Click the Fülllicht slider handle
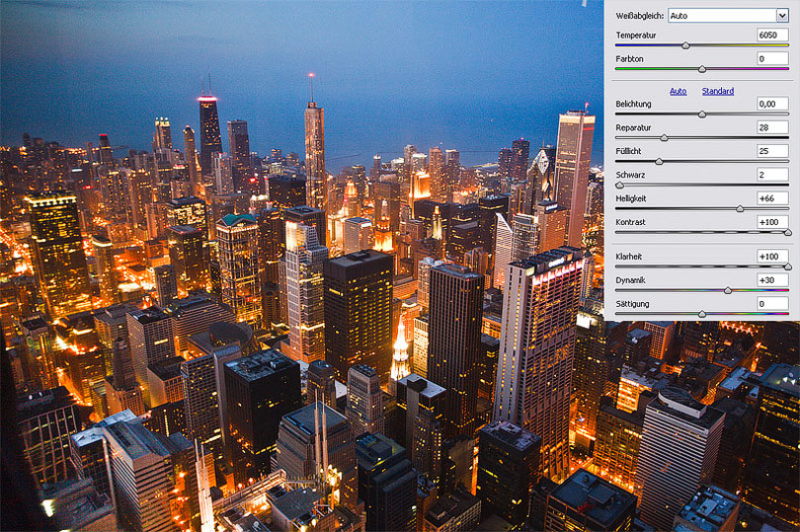Screen dimensions: 800x532 (659, 161)
